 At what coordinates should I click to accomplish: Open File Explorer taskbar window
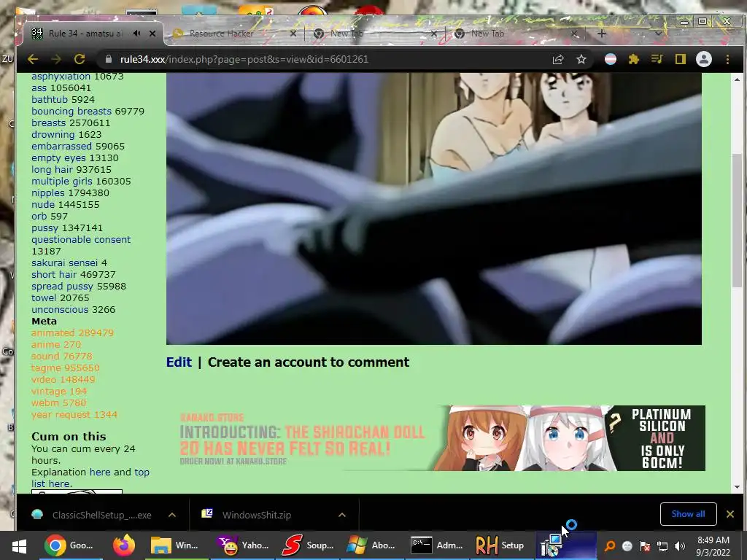click(175, 545)
